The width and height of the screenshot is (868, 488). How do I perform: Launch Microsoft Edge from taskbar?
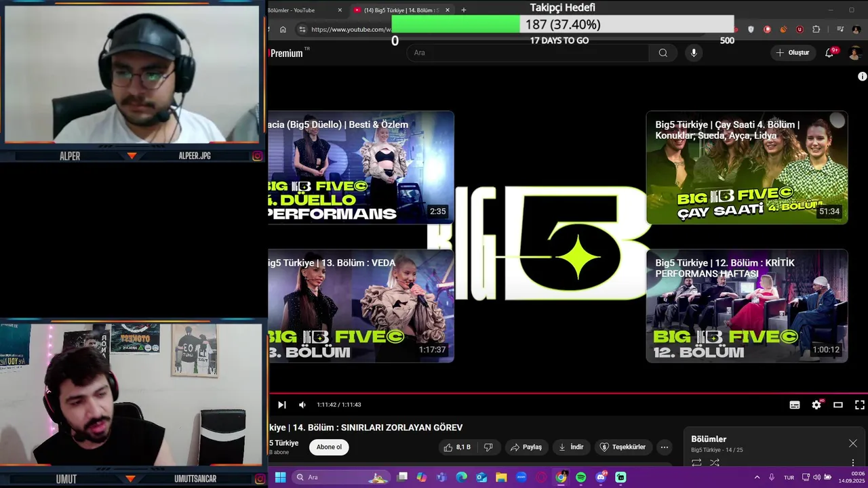[462, 477]
